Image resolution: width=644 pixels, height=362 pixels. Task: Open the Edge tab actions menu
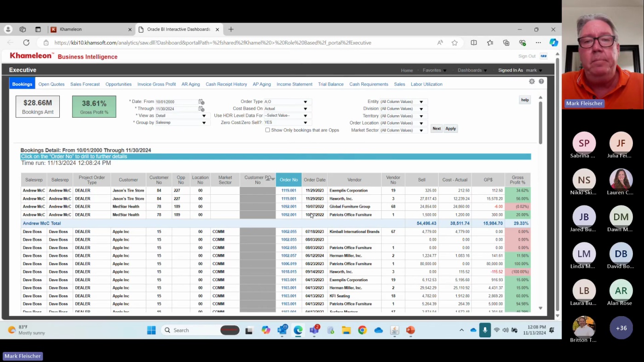38,29
